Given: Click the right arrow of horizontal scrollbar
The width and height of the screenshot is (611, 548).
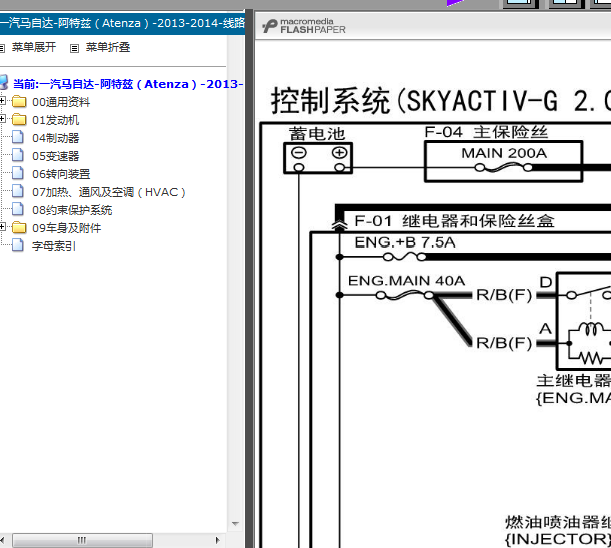Looking at the screenshot, I should 217,540.
